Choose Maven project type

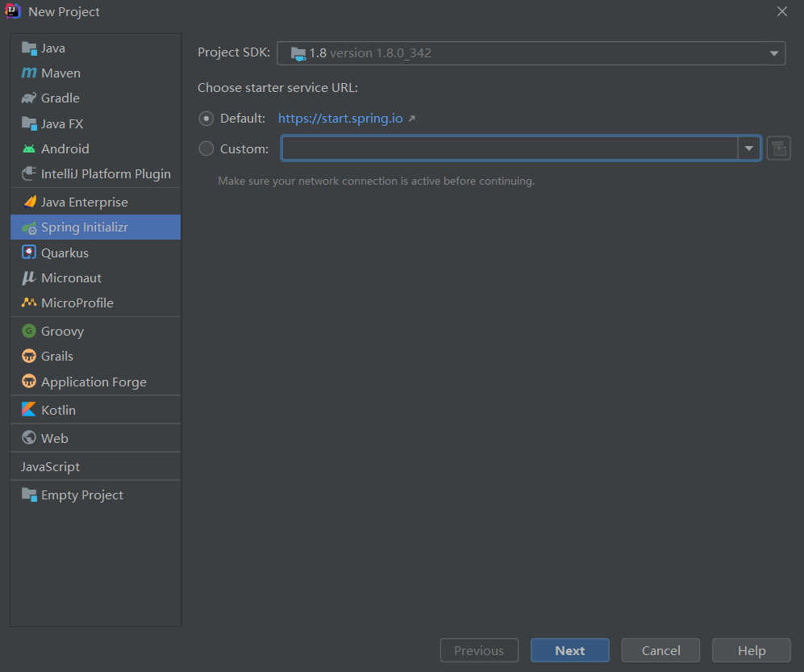(x=95, y=73)
